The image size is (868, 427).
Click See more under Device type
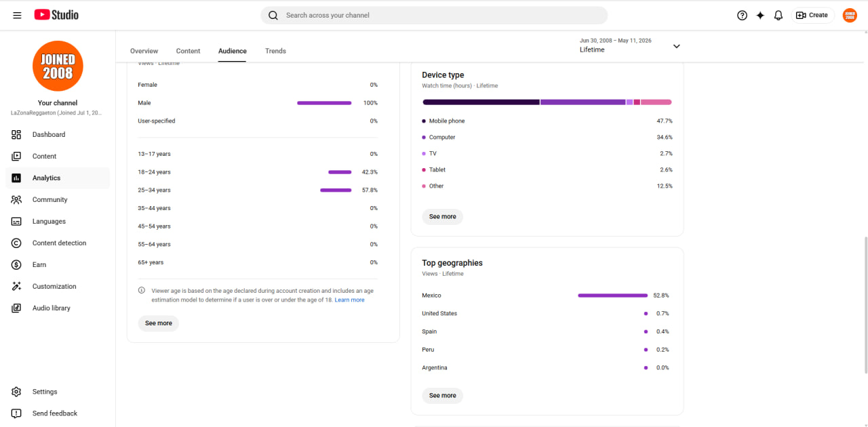[x=443, y=217]
